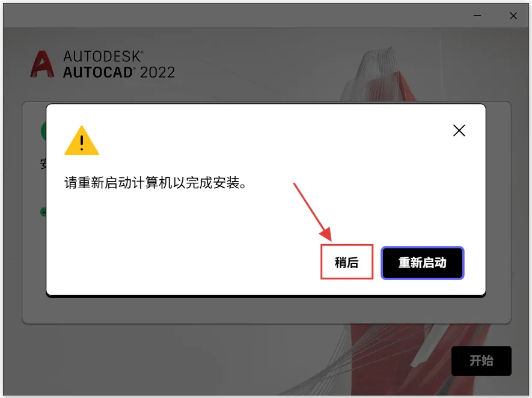Image resolution: width=532 pixels, height=398 pixels.
Task: Click the large green circle behind dialog
Action: tap(43, 131)
